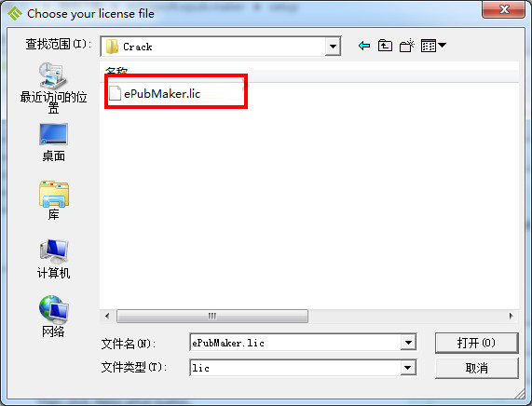Screen dimensions: 532x406
Task: Expand the Crack look-in folder dropdown
Action: click(x=333, y=47)
